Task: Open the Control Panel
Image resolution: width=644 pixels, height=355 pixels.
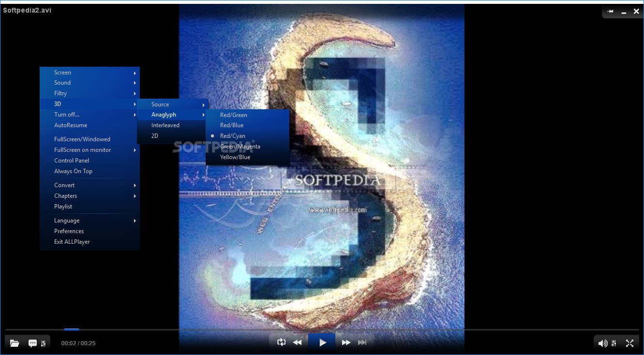Action: (90, 161)
